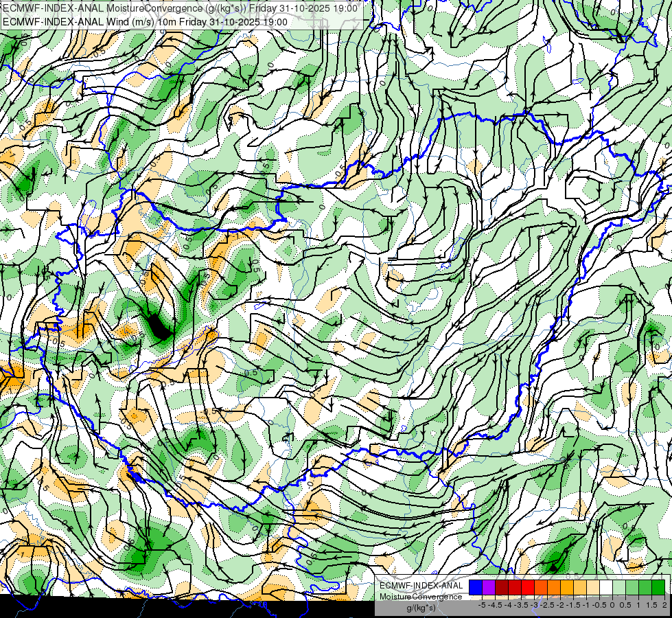
Task: Click the 'g/(kg*s)' unit label in legend
Action: click(421, 608)
